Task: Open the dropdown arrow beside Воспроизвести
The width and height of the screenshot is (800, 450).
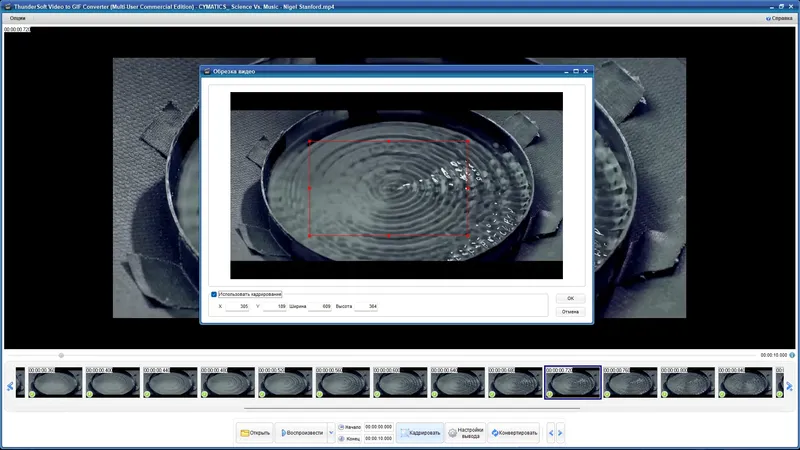Action: [330, 433]
